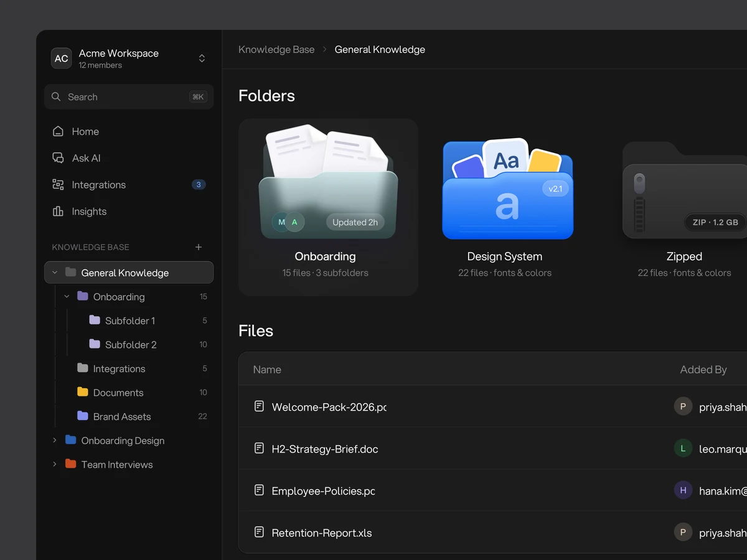Click the orange Team Interviews folder icon
This screenshot has width=747, height=560.
click(71, 464)
